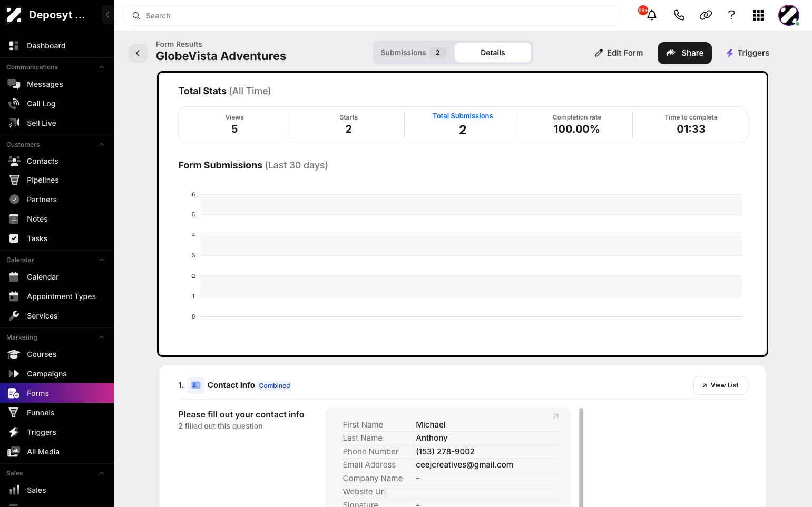
Task: Open Notes icon in sidebar
Action: (14, 219)
